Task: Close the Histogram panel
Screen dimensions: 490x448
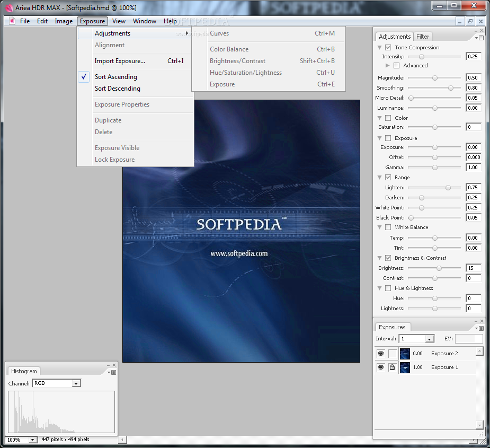Action: pos(114,365)
